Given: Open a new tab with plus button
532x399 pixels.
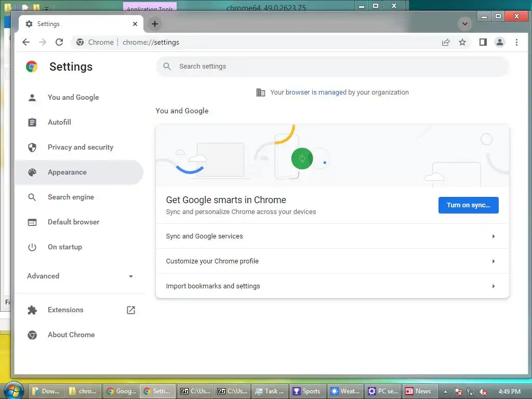Looking at the screenshot, I should (155, 24).
